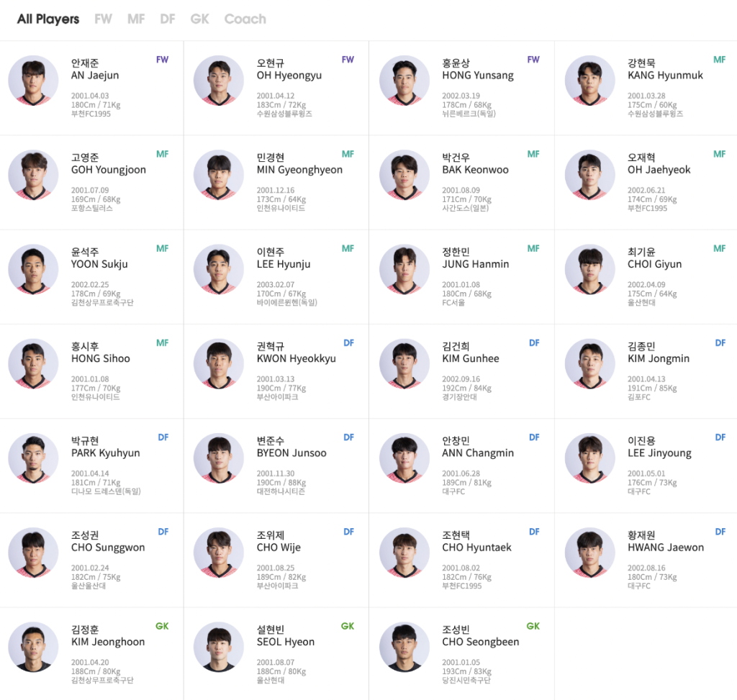Open OH Hyeongyu's player photo
Screen dimensions: 737x700
click(219, 81)
